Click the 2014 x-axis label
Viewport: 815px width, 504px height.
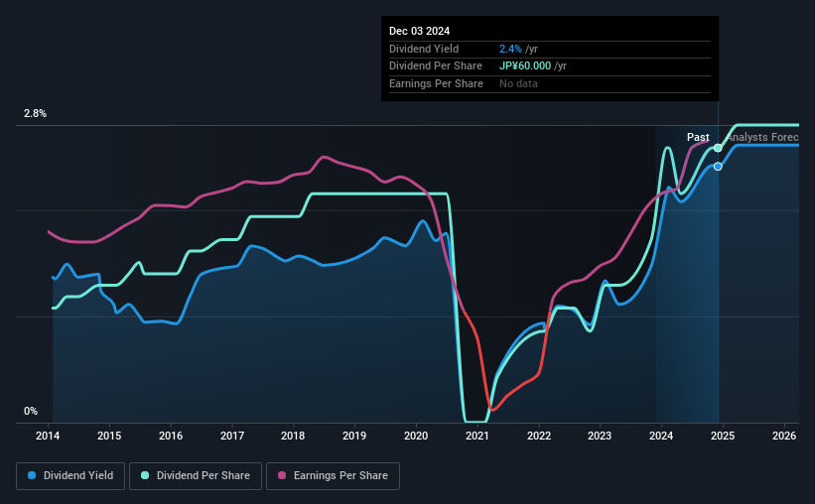[48, 436]
